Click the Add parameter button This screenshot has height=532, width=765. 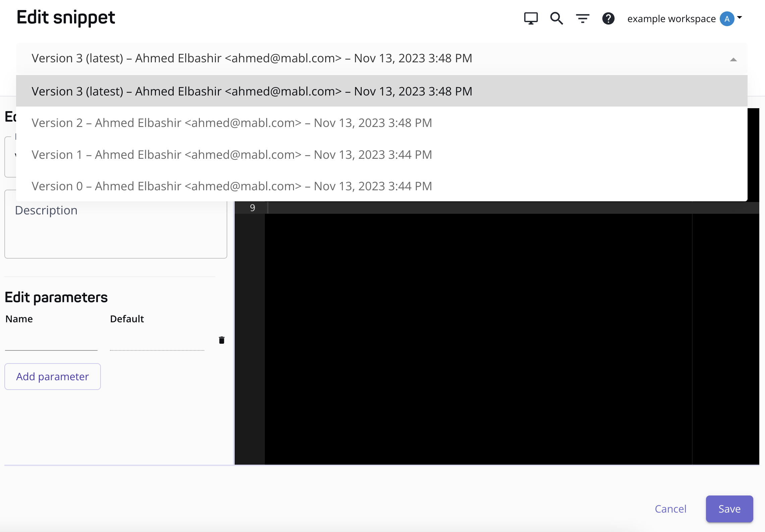point(53,377)
